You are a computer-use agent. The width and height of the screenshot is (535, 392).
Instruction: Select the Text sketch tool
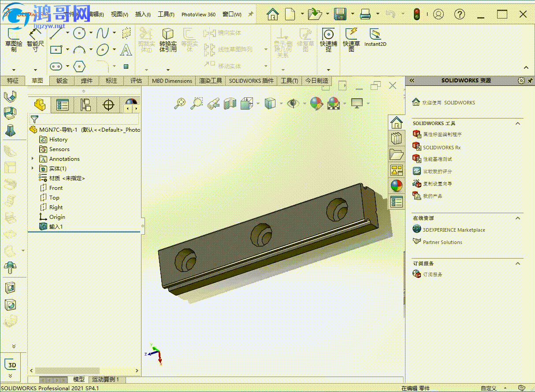coord(126,49)
